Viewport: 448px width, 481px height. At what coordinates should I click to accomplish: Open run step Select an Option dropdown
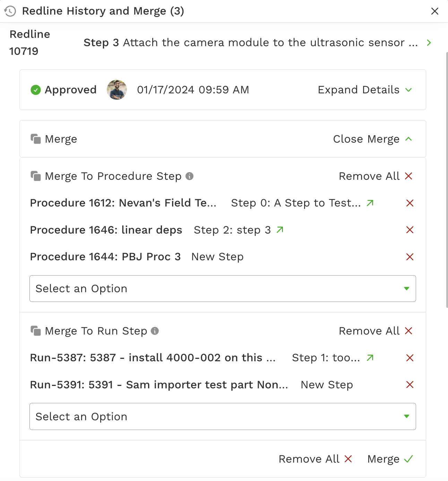click(x=223, y=416)
